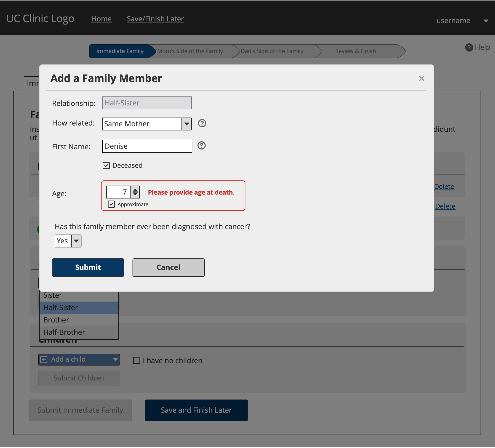Open the username menu arrow
Screen dimensions: 495x448
point(486,21)
